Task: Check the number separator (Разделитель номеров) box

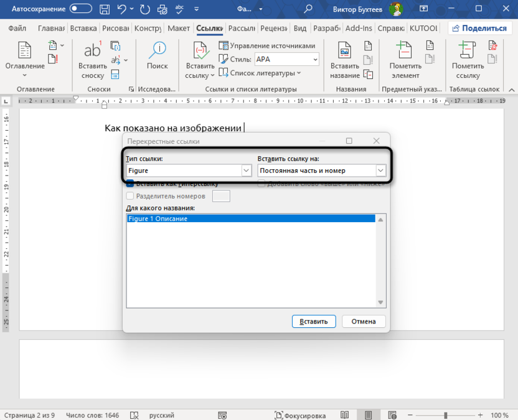Action: coord(130,196)
